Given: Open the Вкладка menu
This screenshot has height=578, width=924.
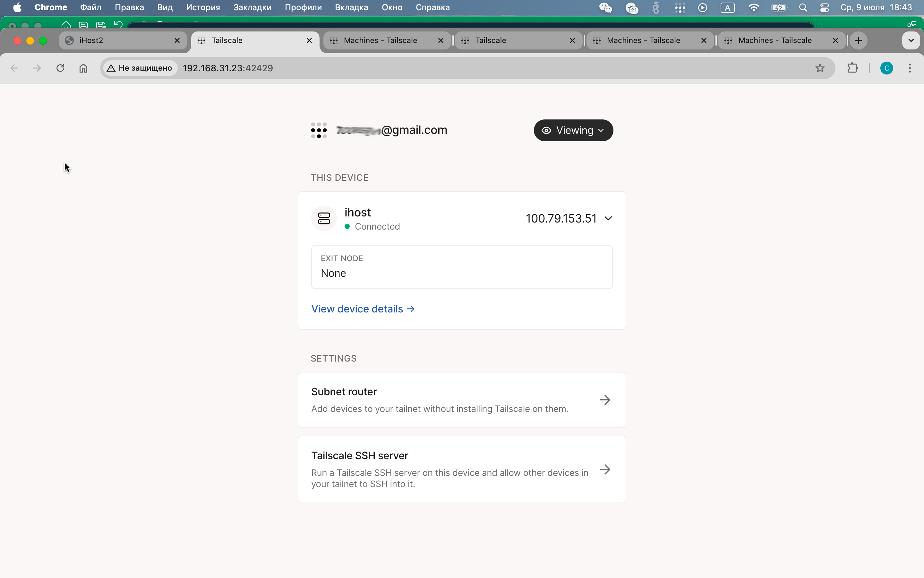Looking at the screenshot, I should point(351,7).
